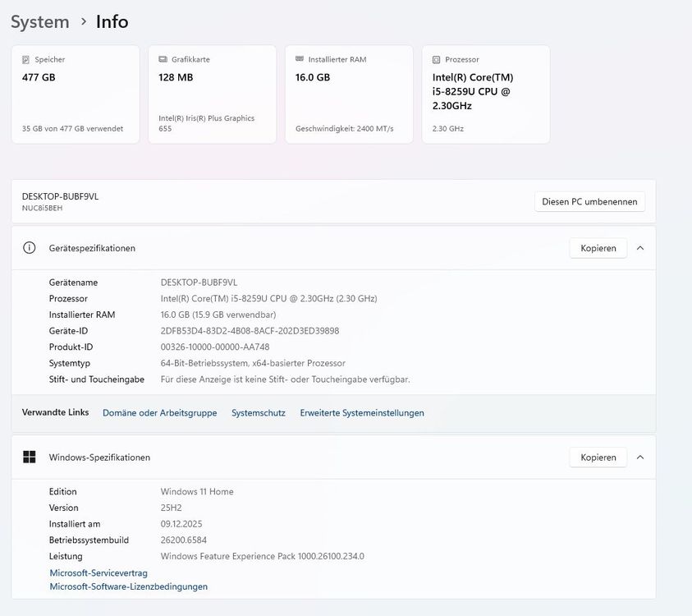Click the Gerätespezifikationen info icon

pyautogui.click(x=30, y=248)
